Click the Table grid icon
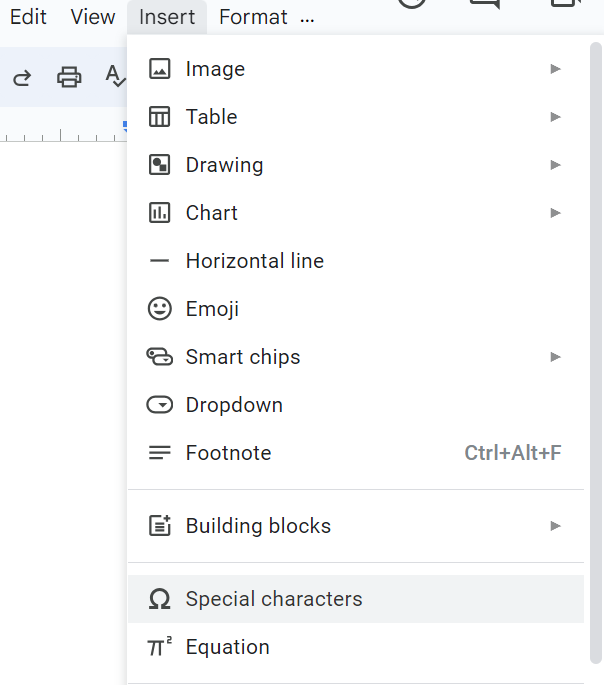Screen dimensions: 604x685 (x=160, y=117)
